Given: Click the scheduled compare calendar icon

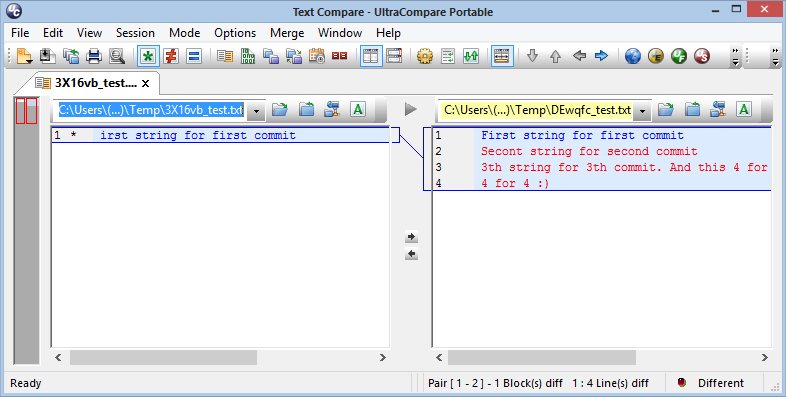Looking at the screenshot, I should coord(317,56).
